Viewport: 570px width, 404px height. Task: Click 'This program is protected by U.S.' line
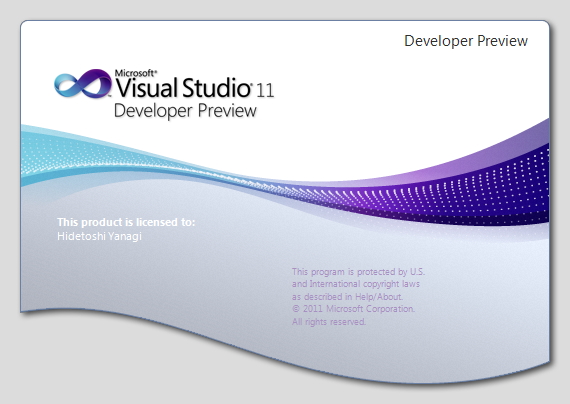[358, 272]
